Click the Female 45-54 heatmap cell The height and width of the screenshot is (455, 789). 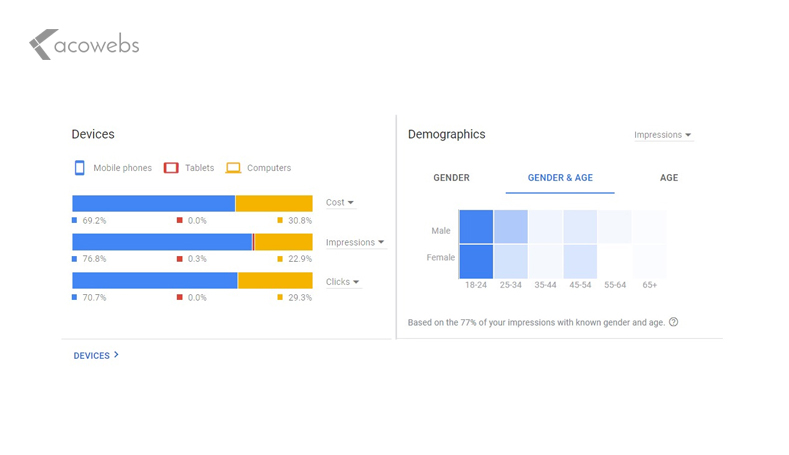tap(580, 262)
